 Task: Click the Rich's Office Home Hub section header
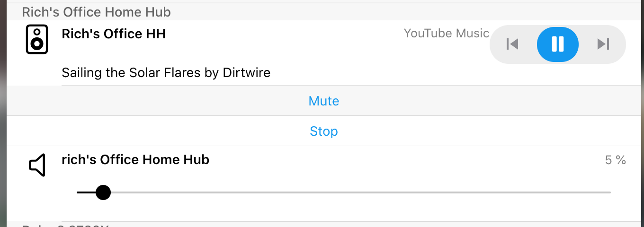click(97, 12)
